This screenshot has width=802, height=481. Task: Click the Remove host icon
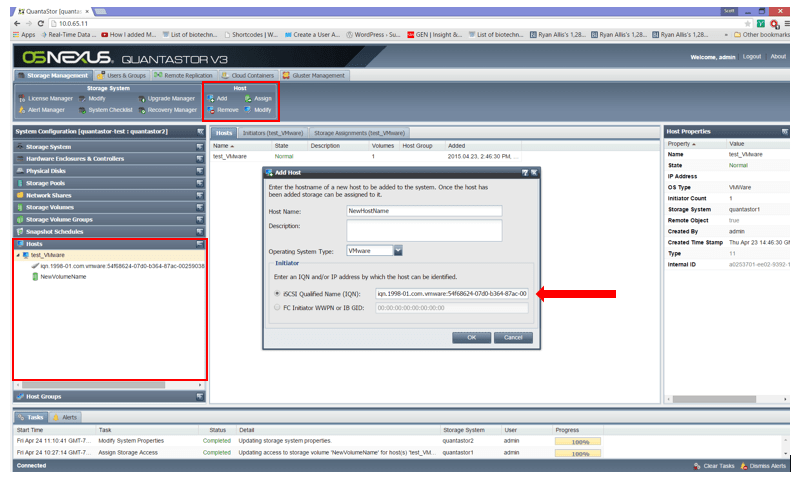(x=222, y=110)
